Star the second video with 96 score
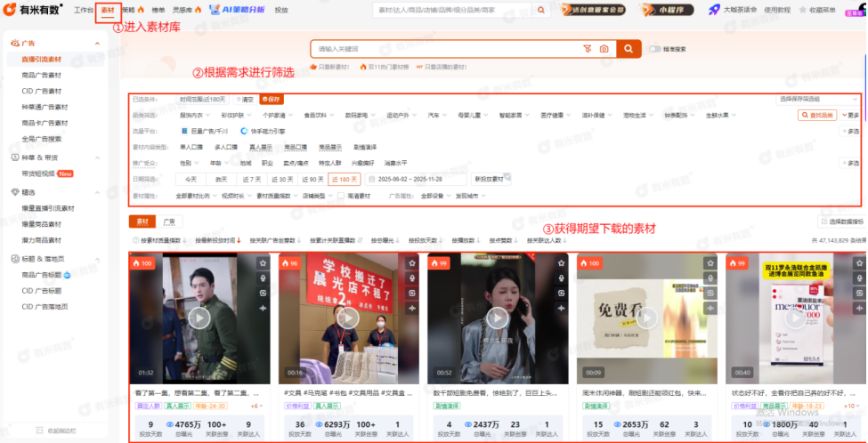The width and height of the screenshot is (868, 443). [412, 263]
